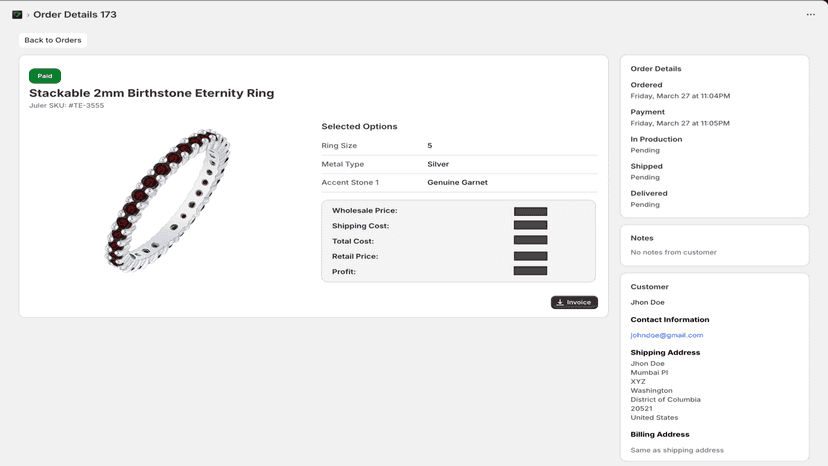Click the In Production status label
Viewport: 828px width, 466px height.
tap(656, 139)
